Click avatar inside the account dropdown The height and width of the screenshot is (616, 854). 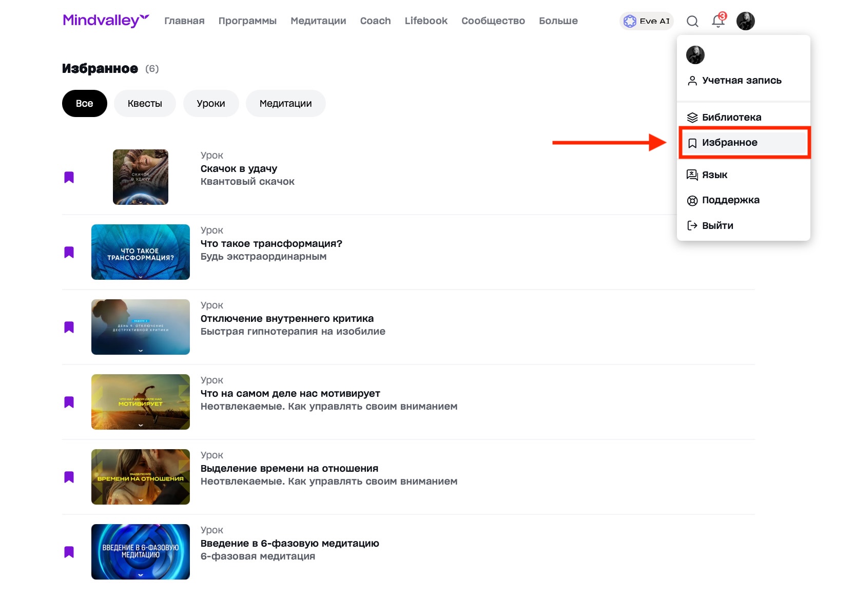click(695, 55)
